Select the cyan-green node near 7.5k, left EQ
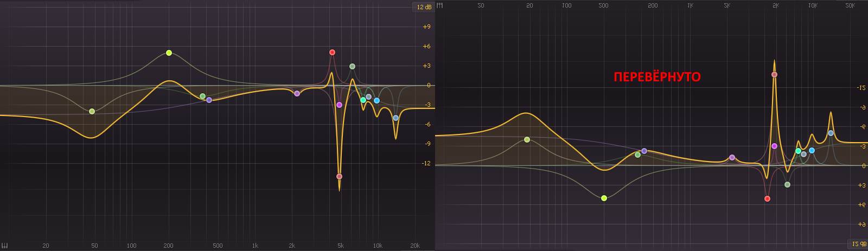This screenshot has width=868, height=251. click(x=363, y=100)
